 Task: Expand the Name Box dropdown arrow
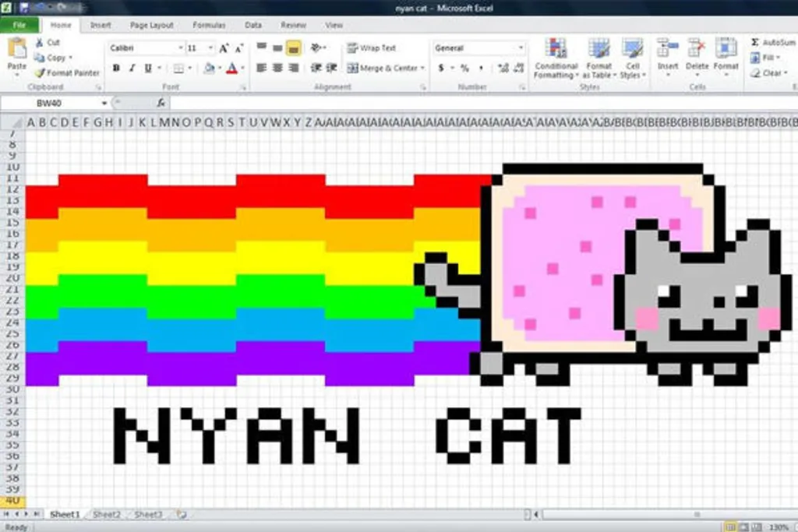(x=104, y=104)
